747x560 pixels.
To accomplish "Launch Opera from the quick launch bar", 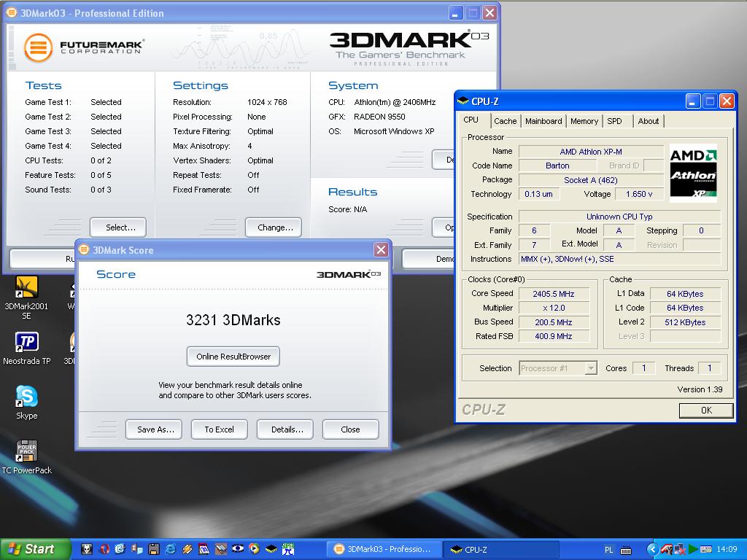I will (x=105, y=549).
